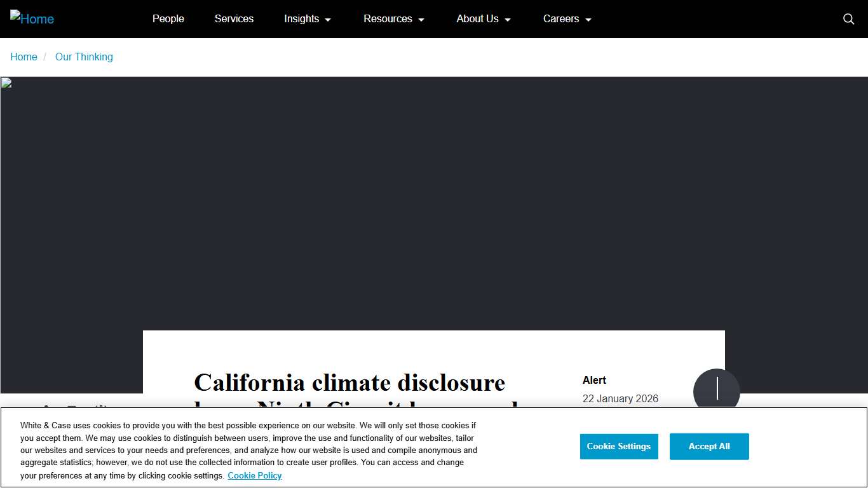The image size is (868, 488).
Task: Go to Home via the breadcrumb
Action: tap(24, 57)
